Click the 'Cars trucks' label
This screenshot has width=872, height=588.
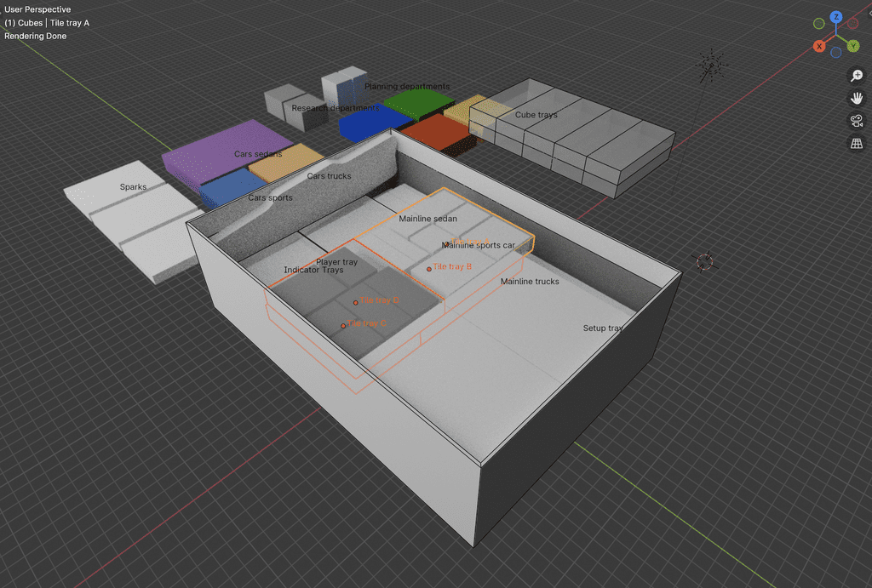pyautogui.click(x=330, y=176)
